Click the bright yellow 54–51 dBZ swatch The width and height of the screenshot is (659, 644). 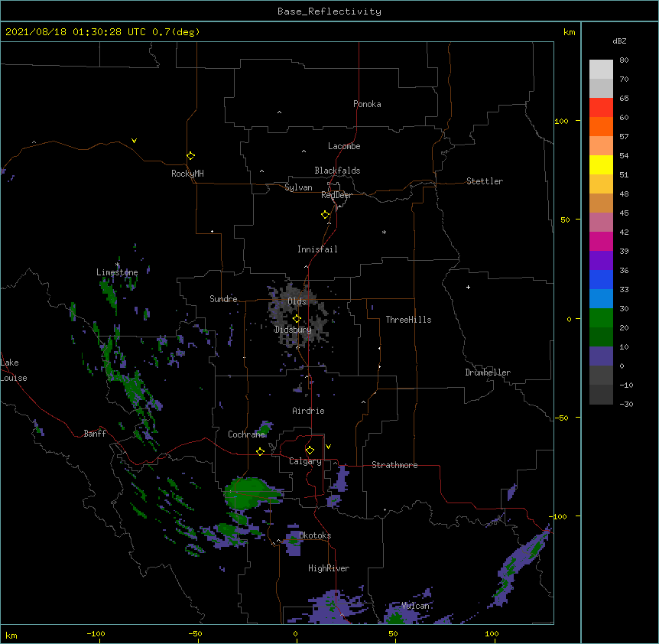[601, 164]
